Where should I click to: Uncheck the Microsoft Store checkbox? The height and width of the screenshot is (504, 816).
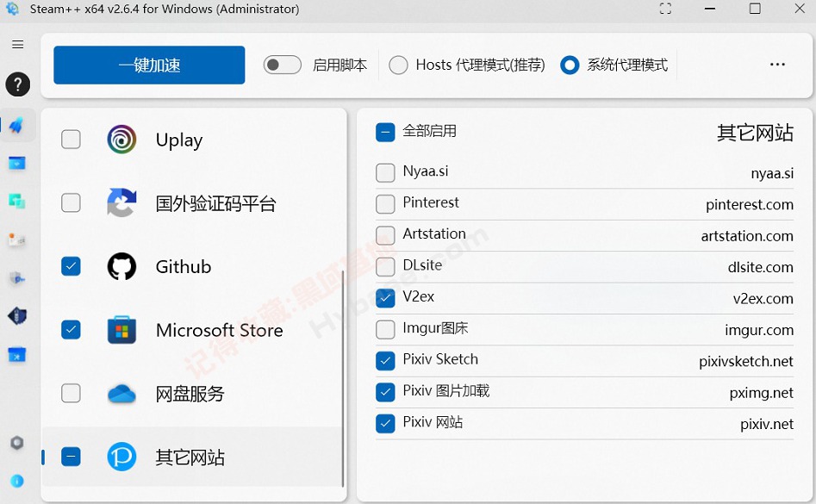pyautogui.click(x=71, y=330)
